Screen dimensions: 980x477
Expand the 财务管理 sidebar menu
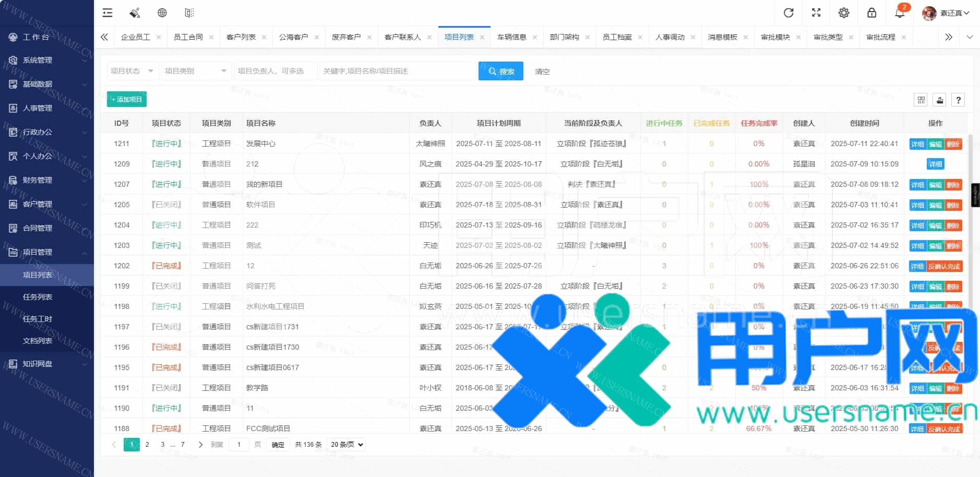click(x=47, y=180)
